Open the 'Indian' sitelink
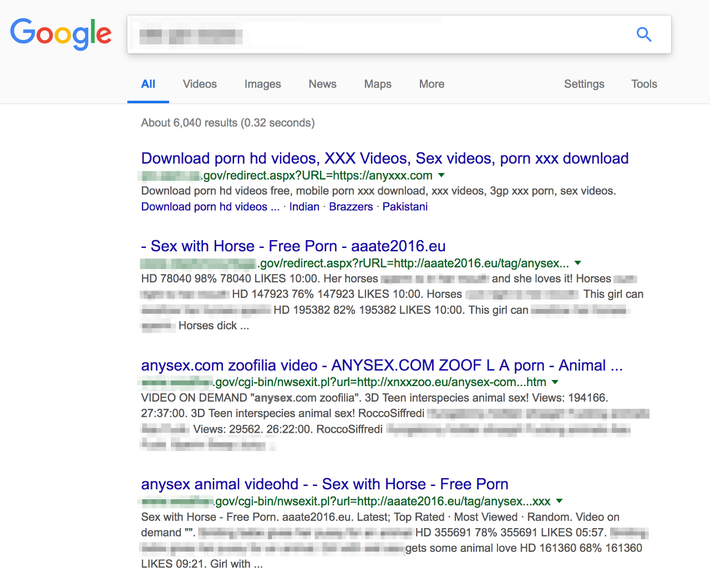 [x=304, y=207]
